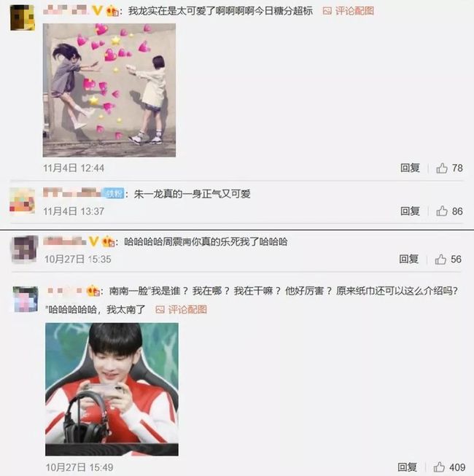474x476 pixels.
Task: Open first commenter's dark yellow avatar
Action: coord(22,18)
